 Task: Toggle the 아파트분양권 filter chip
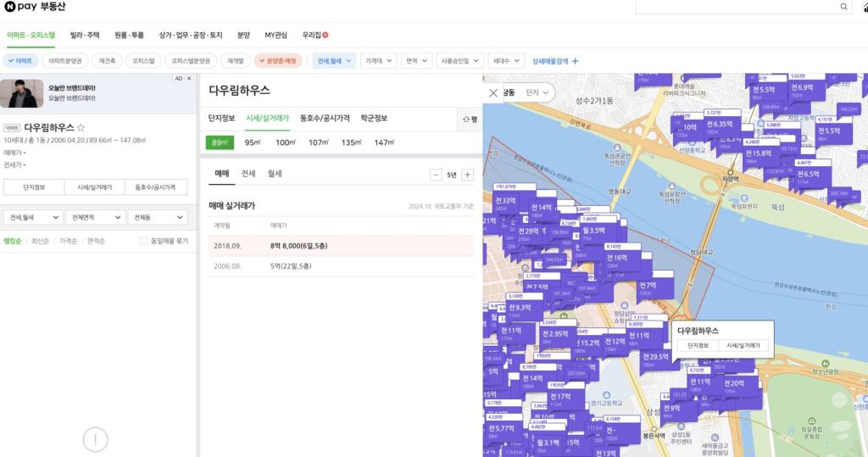64,61
